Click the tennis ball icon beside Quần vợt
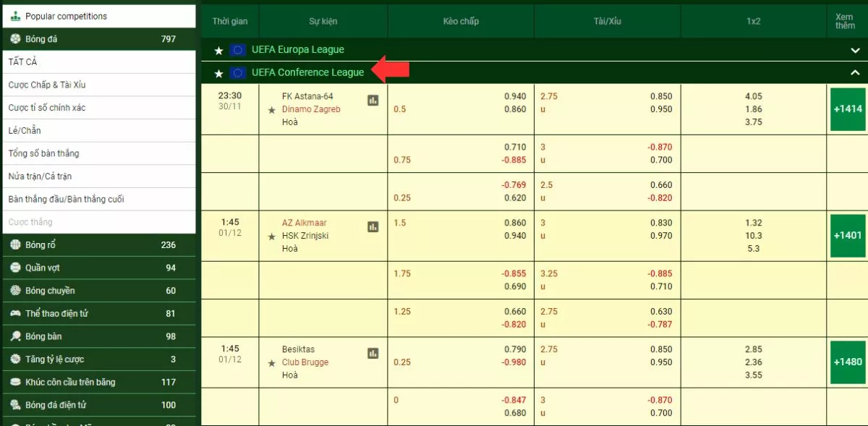 click(15, 268)
